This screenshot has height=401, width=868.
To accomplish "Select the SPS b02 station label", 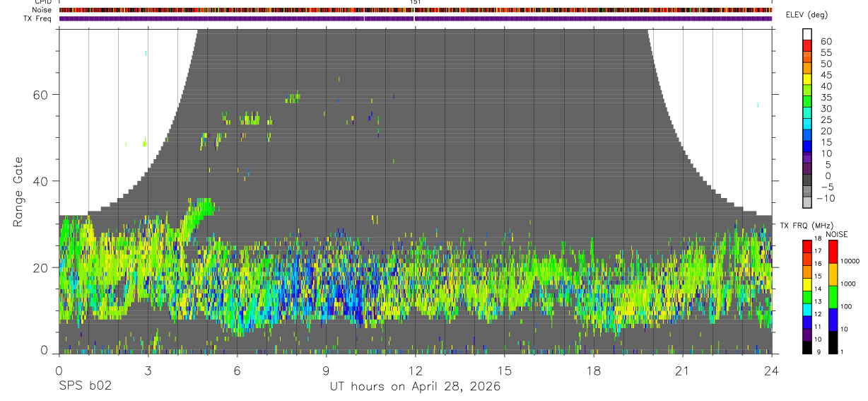I will tap(86, 387).
